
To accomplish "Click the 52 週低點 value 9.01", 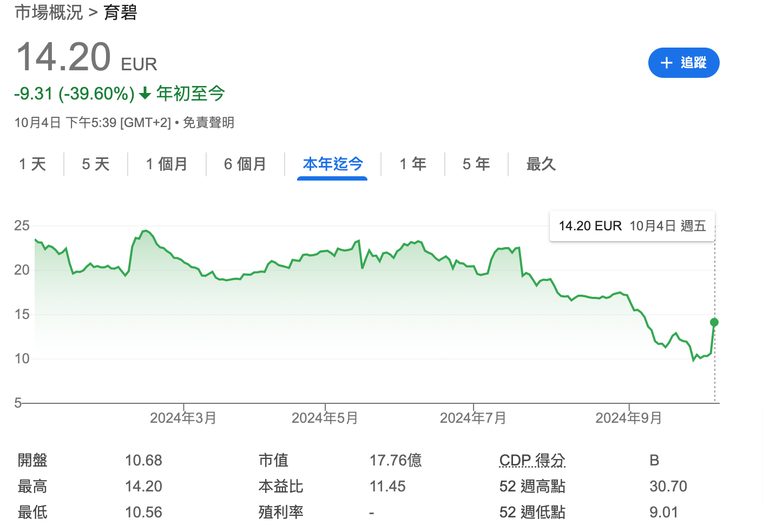I will point(663,513).
